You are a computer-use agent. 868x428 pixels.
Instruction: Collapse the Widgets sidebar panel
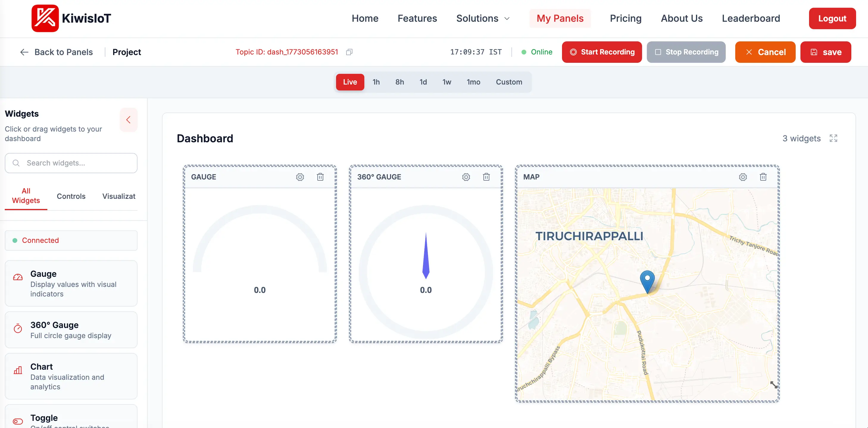click(x=128, y=120)
